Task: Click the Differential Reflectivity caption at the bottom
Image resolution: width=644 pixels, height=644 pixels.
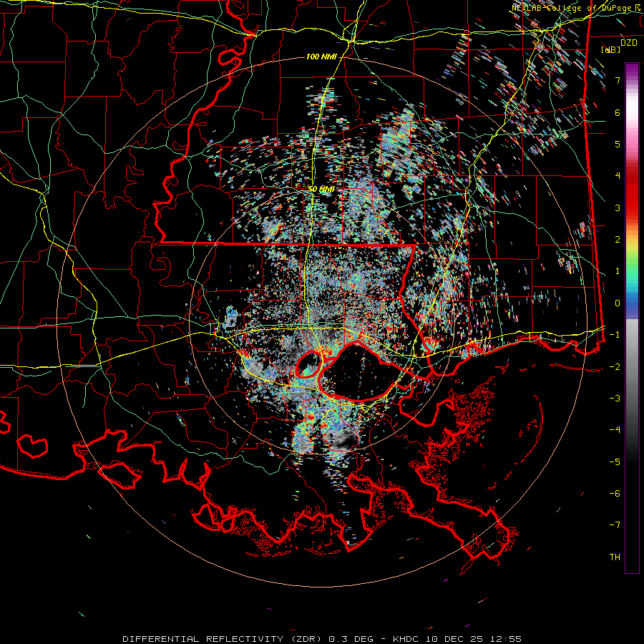Action: point(322,639)
